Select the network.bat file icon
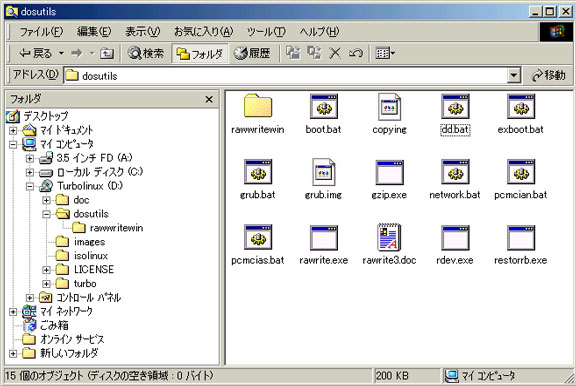The image size is (576, 386). click(455, 172)
